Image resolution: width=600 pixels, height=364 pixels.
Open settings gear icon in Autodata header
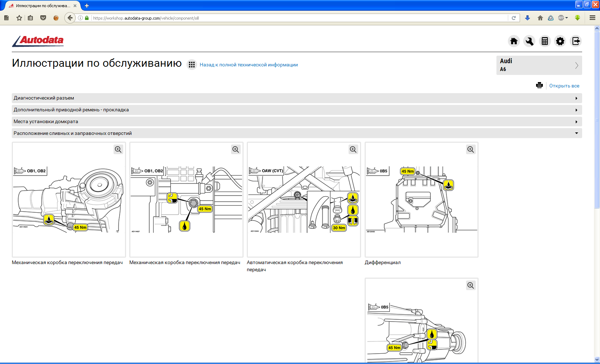coord(560,41)
